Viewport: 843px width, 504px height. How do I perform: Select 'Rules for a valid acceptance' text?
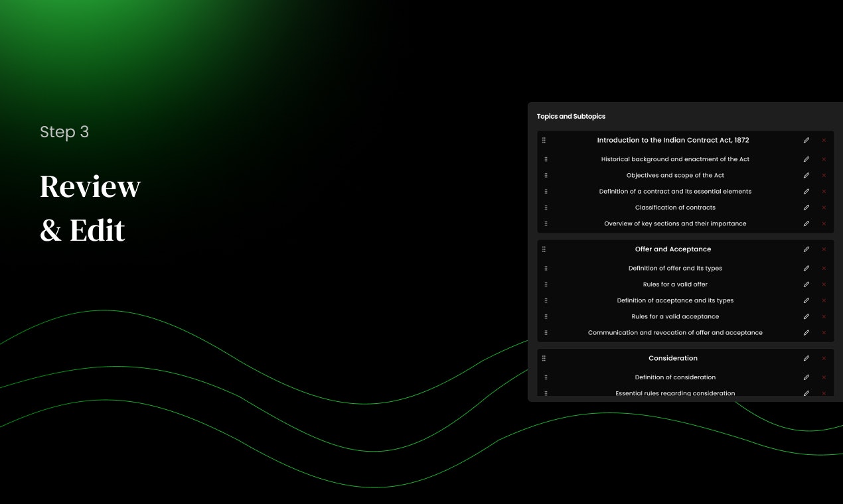[x=675, y=316]
